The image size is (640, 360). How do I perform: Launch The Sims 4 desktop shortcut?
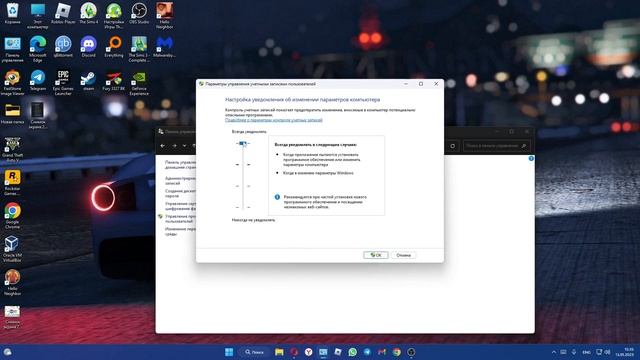(x=88, y=13)
